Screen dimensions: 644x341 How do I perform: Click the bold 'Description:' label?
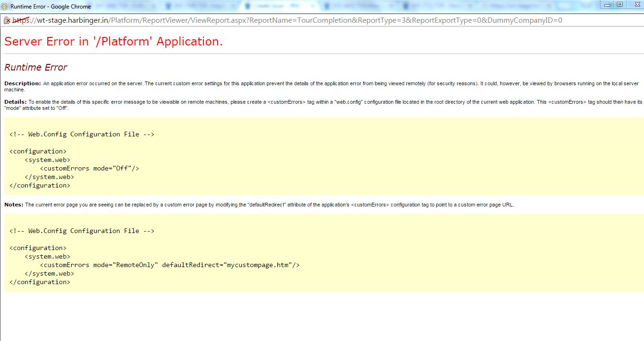22,83
